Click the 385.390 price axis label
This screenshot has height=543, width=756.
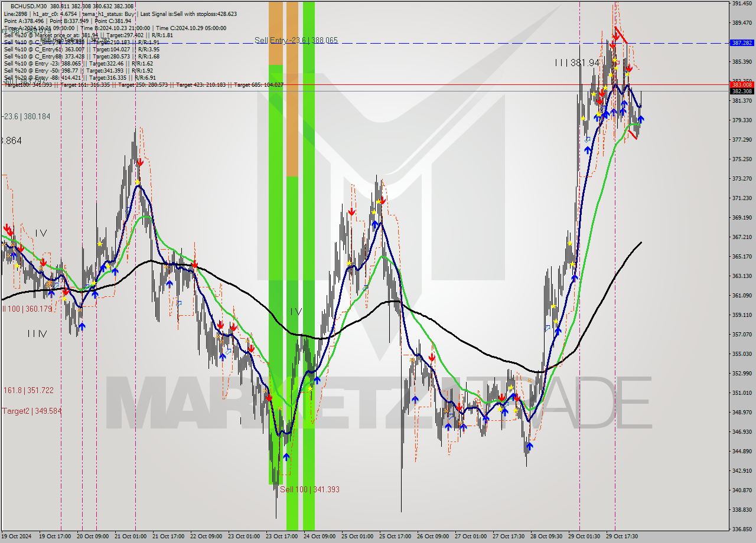tap(741, 62)
